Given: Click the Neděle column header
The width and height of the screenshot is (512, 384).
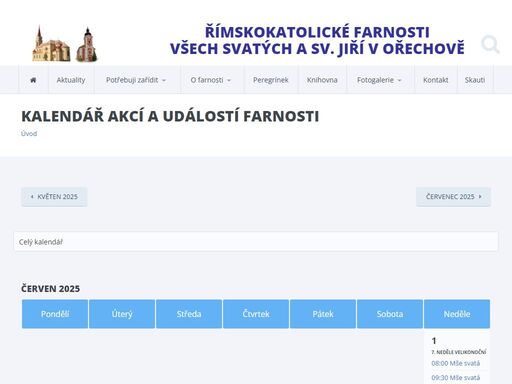Looking at the screenshot, I should pyautogui.click(x=457, y=314).
